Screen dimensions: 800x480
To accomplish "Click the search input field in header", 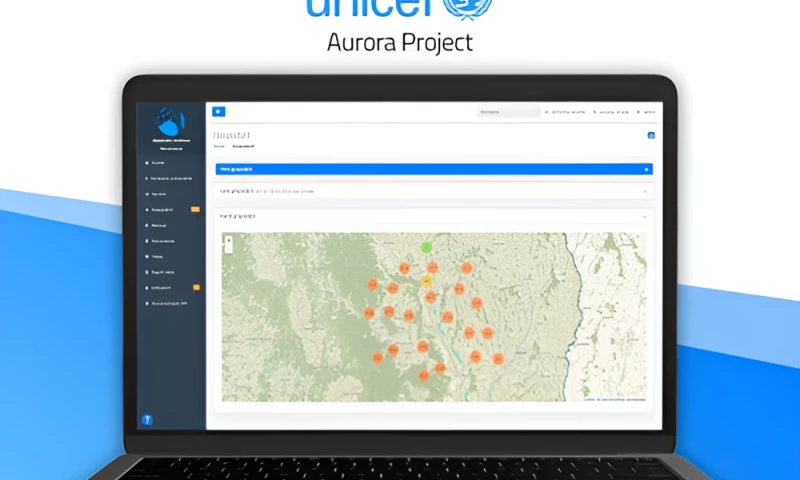I will tap(508, 112).
